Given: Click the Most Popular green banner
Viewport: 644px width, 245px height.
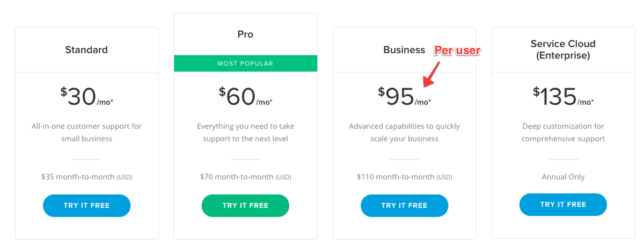Looking at the screenshot, I should (x=245, y=63).
